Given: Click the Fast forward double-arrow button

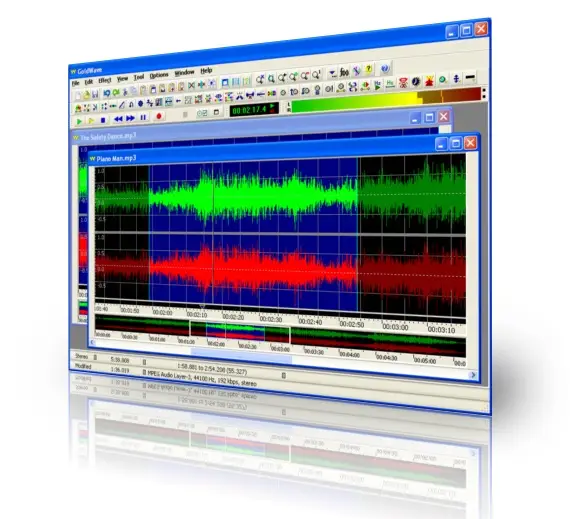Looking at the screenshot, I should pos(130,118).
